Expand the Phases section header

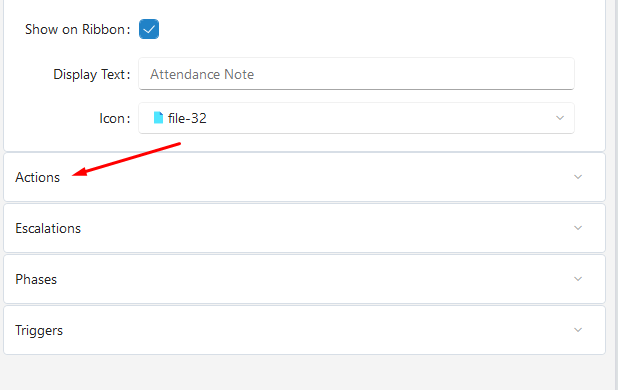(x=304, y=279)
